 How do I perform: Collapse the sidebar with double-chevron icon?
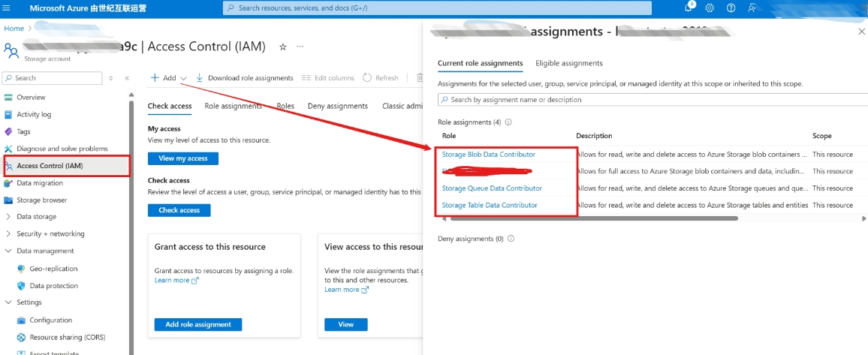[127, 78]
